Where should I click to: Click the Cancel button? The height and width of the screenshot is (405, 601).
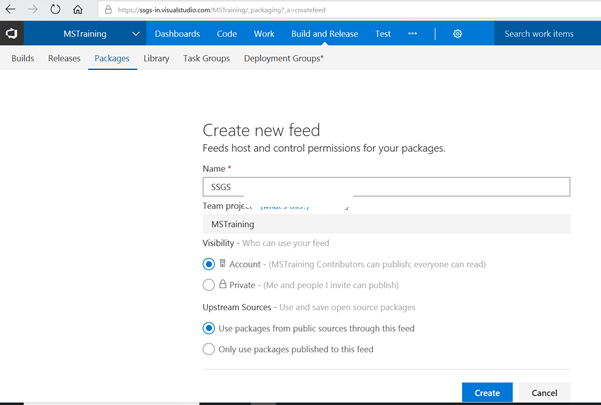tap(544, 392)
